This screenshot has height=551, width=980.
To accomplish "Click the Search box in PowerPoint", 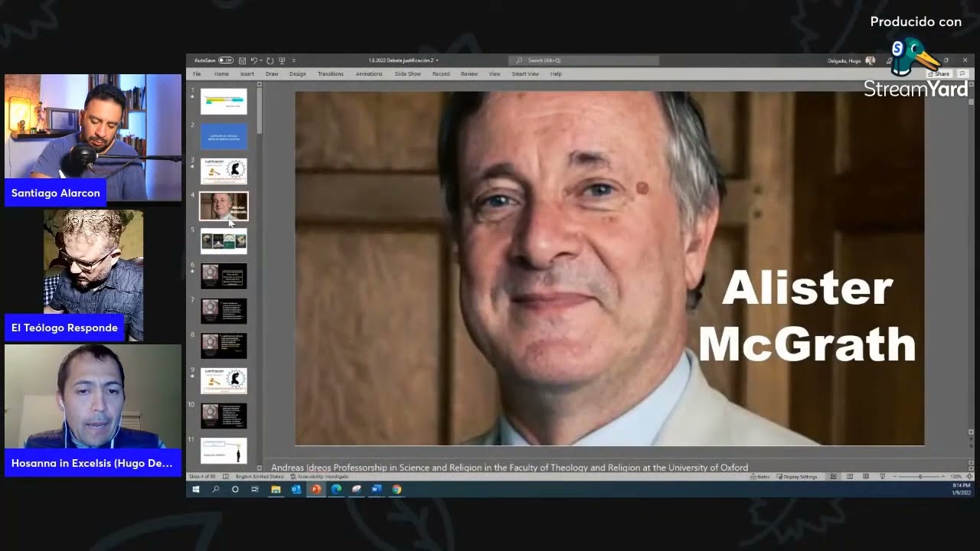I will click(x=584, y=60).
